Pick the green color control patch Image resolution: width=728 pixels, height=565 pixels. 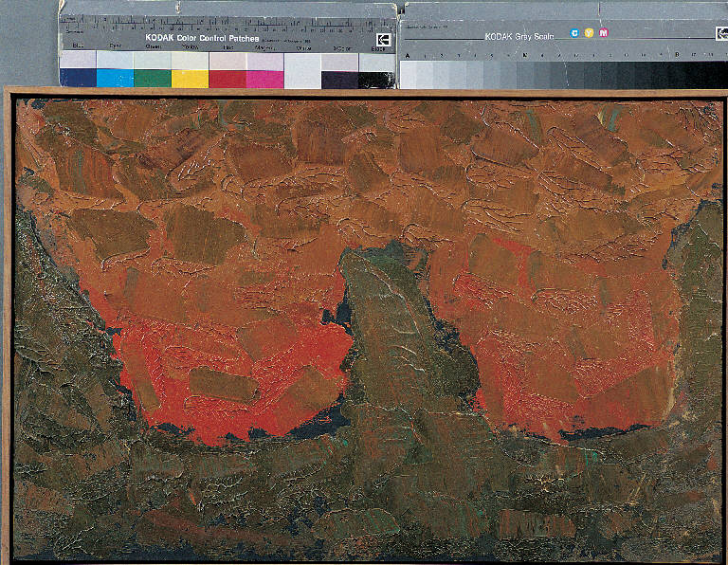pos(152,78)
